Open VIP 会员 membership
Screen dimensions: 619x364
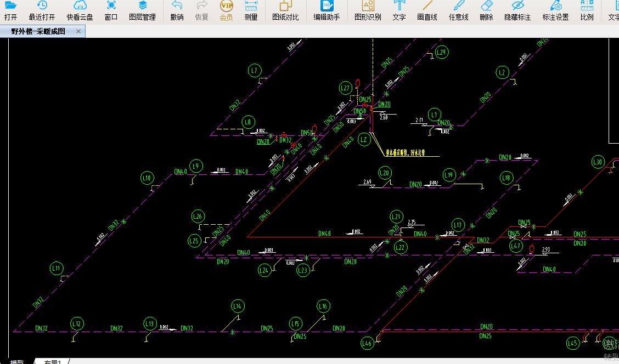point(226,11)
